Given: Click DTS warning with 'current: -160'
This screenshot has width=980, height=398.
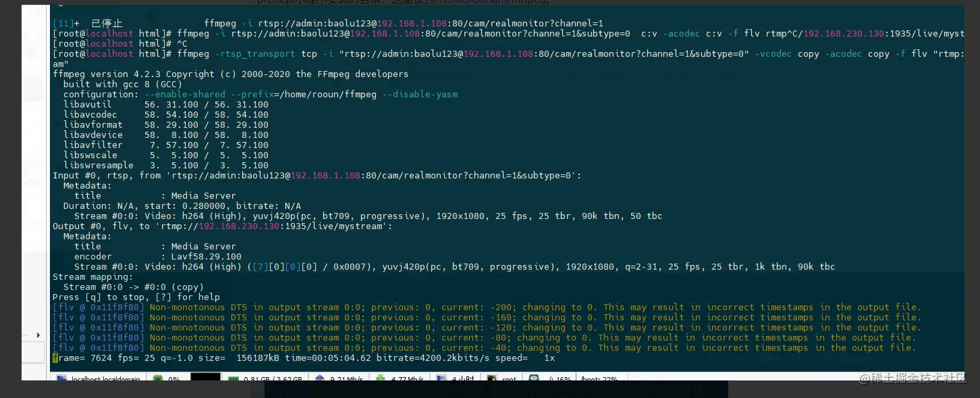Looking at the screenshot, I should pyautogui.click(x=487, y=317).
